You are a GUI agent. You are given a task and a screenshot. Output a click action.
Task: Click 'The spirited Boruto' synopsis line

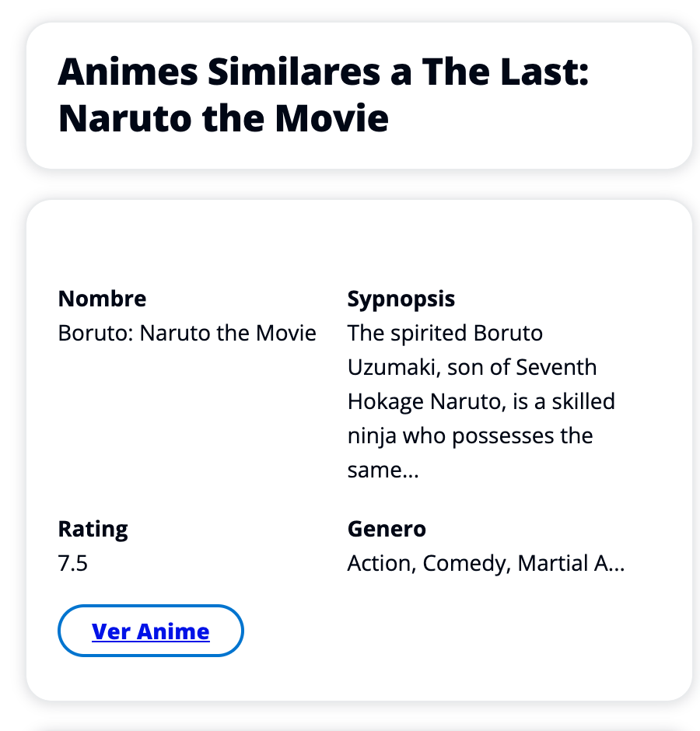tap(445, 333)
